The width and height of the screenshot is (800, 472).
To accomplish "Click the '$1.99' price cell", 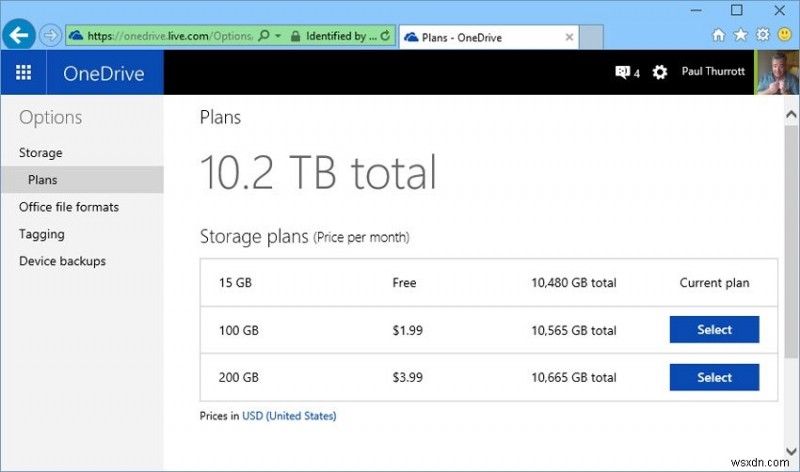I will pyautogui.click(x=407, y=330).
